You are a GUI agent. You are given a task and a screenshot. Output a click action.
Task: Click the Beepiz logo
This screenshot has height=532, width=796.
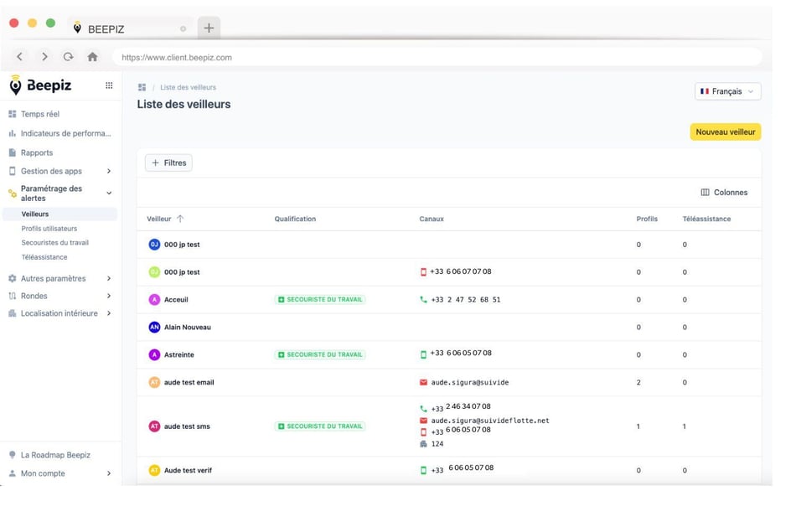click(40, 85)
